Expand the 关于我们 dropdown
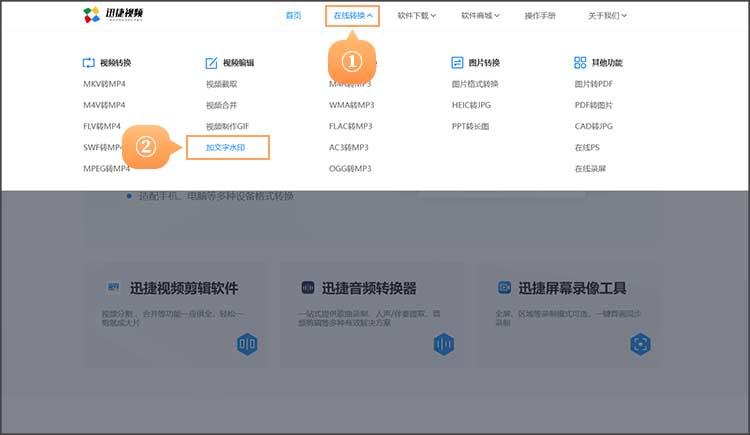Viewport: 750px width, 435px height. 607,16
